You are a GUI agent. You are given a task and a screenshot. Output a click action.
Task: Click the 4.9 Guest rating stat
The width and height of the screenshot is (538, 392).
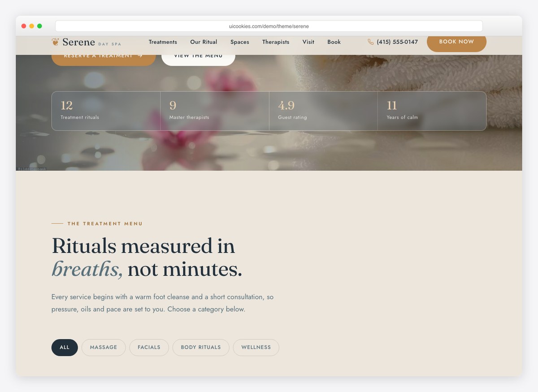323,111
